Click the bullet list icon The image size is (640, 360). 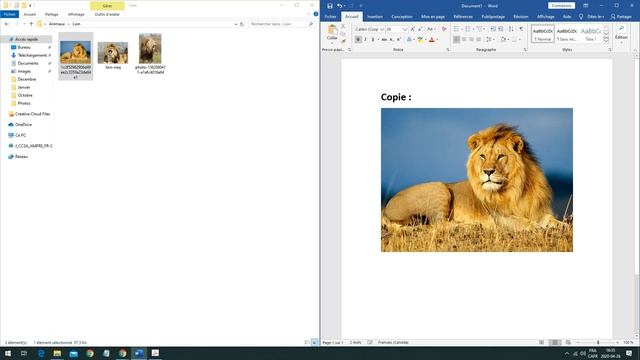click(x=457, y=29)
